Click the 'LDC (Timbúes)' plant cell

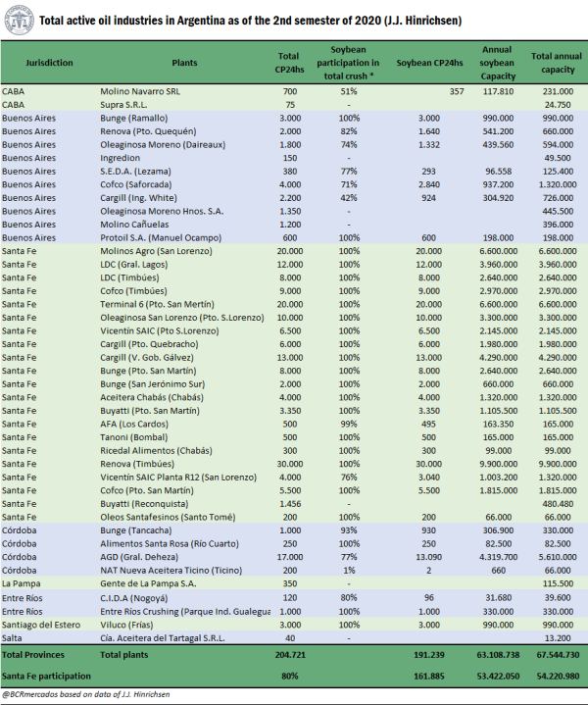[129, 277]
